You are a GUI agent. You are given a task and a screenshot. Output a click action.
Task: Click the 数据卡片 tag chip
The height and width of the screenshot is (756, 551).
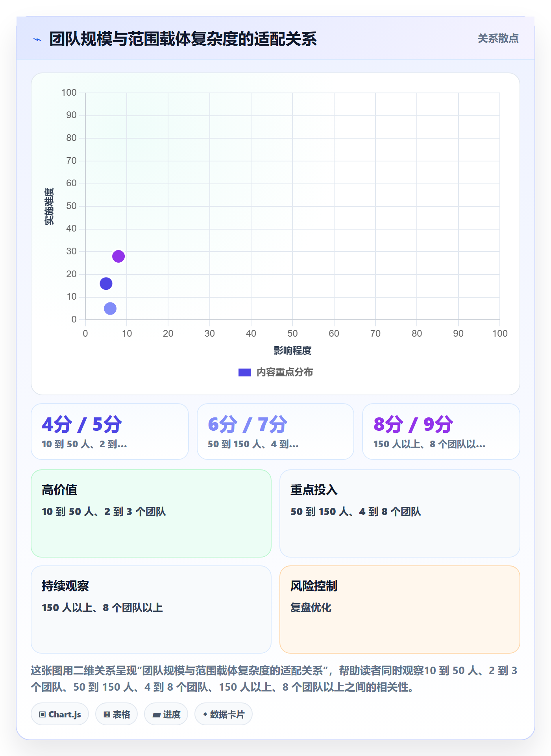pos(224,714)
